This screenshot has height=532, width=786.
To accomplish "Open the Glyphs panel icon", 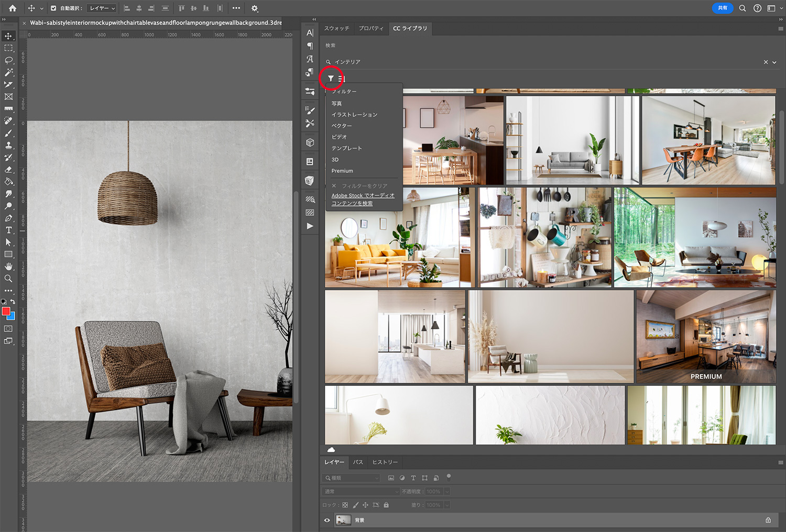I will (x=310, y=59).
